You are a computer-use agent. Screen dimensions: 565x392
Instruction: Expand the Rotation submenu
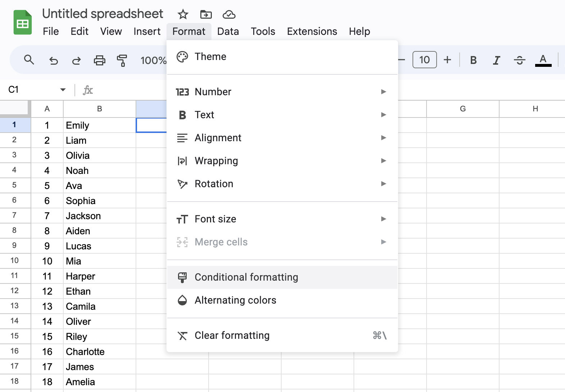click(282, 184)
